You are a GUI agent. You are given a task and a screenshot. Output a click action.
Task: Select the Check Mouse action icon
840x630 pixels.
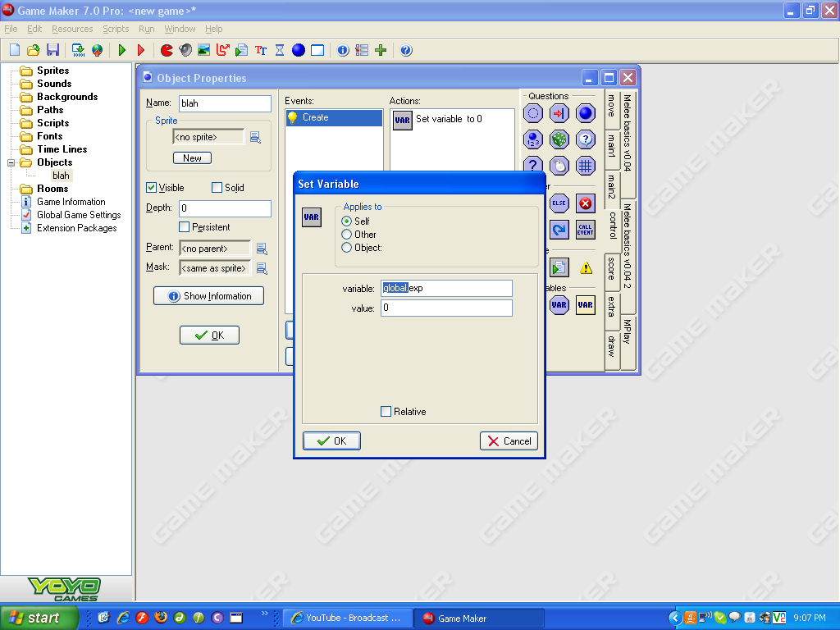click(559, 166)
